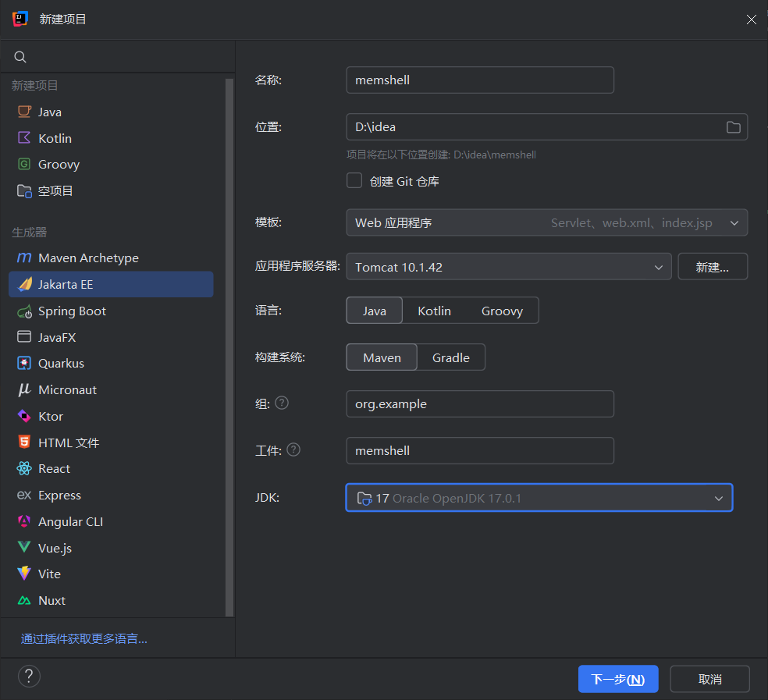Click the React generator icon

click(x=24, y=469)
